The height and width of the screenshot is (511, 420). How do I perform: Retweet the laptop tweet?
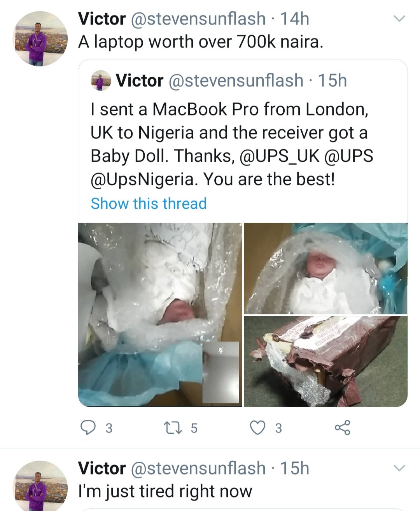click(x=170, y=427)
